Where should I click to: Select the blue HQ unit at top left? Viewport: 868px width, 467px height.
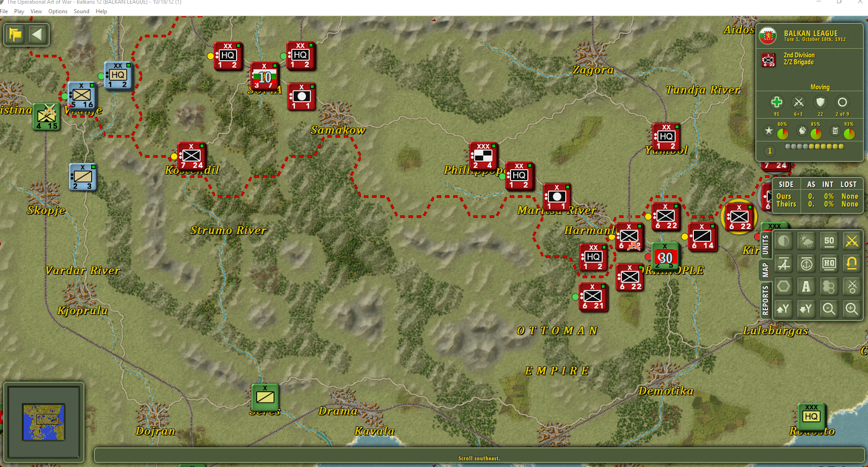118,75
